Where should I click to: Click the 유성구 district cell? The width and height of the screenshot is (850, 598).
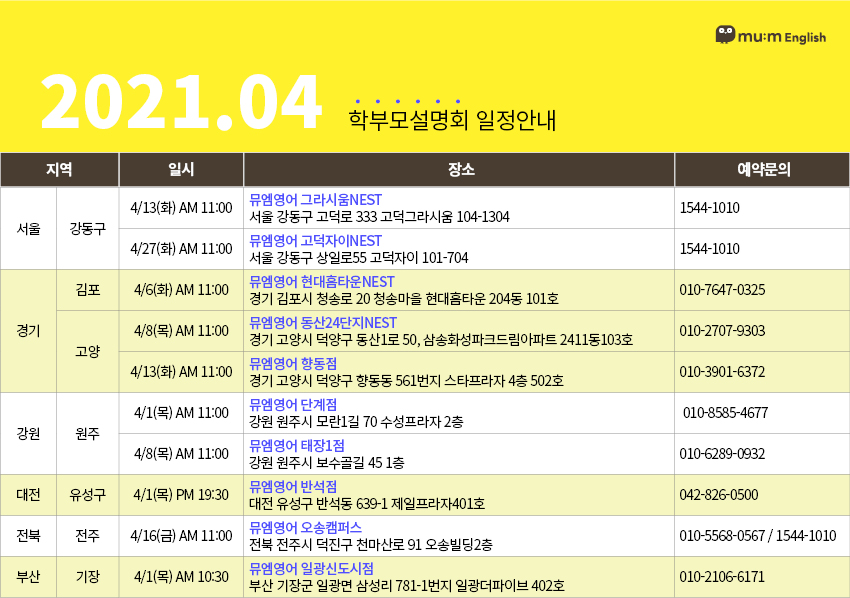pyautogui.click(x=87, y=495)
